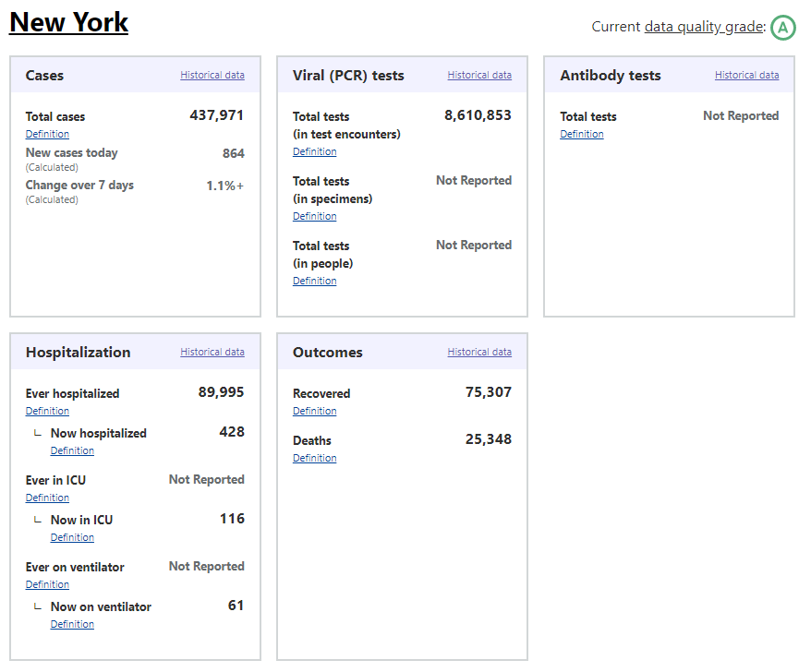Open the Definition link under Total cases
Viewport: 811px width, 672px height.
pos(47,134)
